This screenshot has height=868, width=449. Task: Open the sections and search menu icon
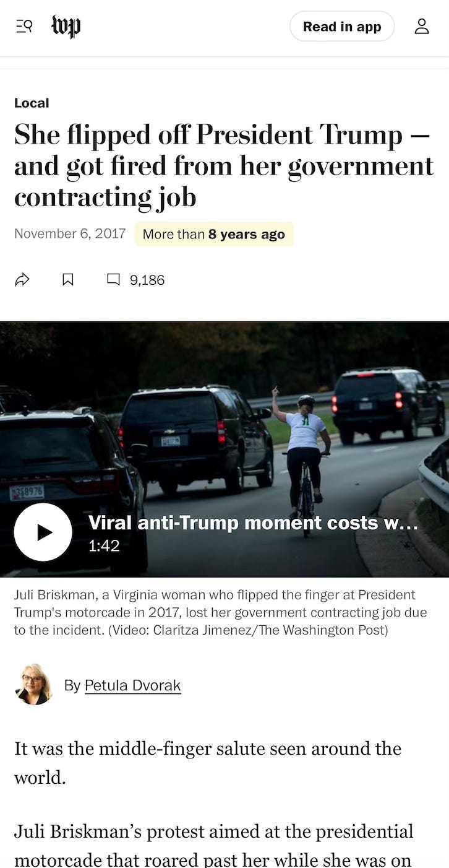[x=24, y=26]
